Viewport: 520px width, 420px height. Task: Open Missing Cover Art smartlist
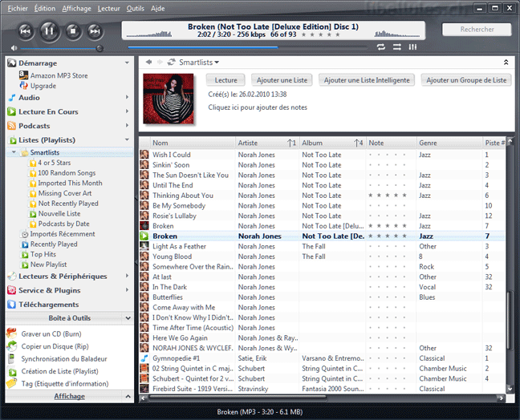(65, 193)
